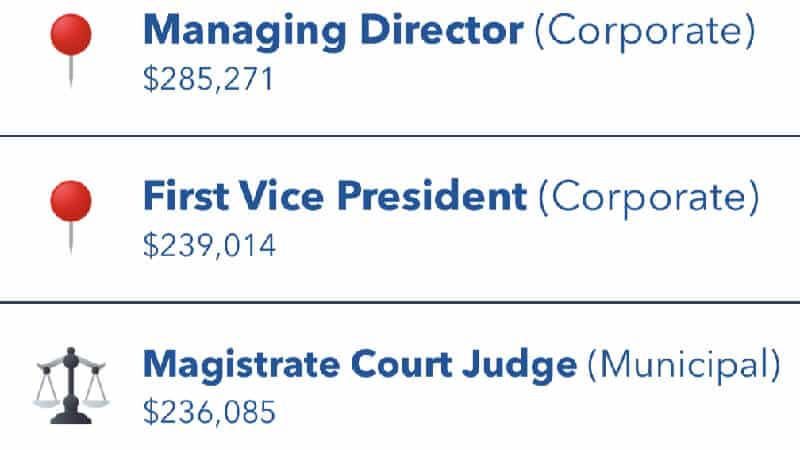
Task: Click the $285,271 salary figure
Action: [x=208, y=79]
